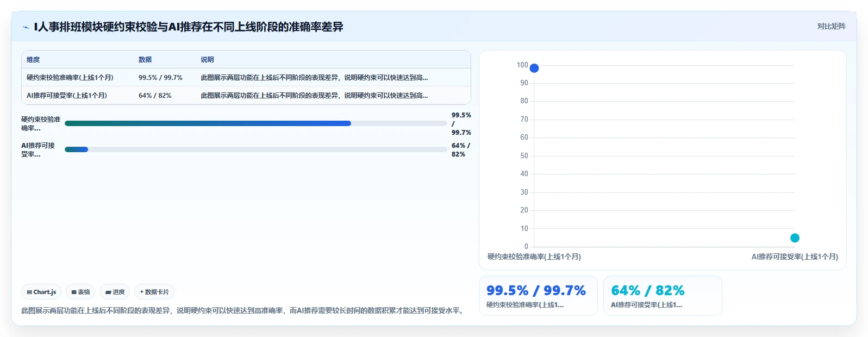
Task: Click the 99.5% / 99.7% label beside progress bar
Action: (461, 124)
